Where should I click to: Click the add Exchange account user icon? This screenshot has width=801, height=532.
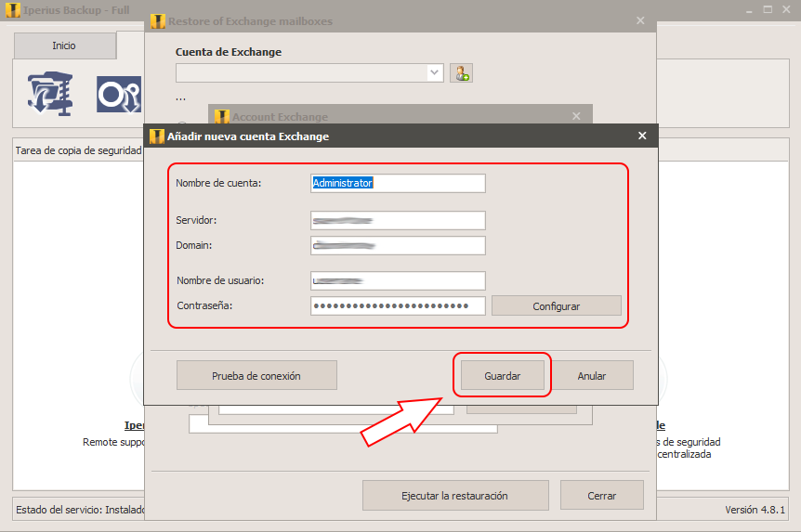(x=461, y=73)
